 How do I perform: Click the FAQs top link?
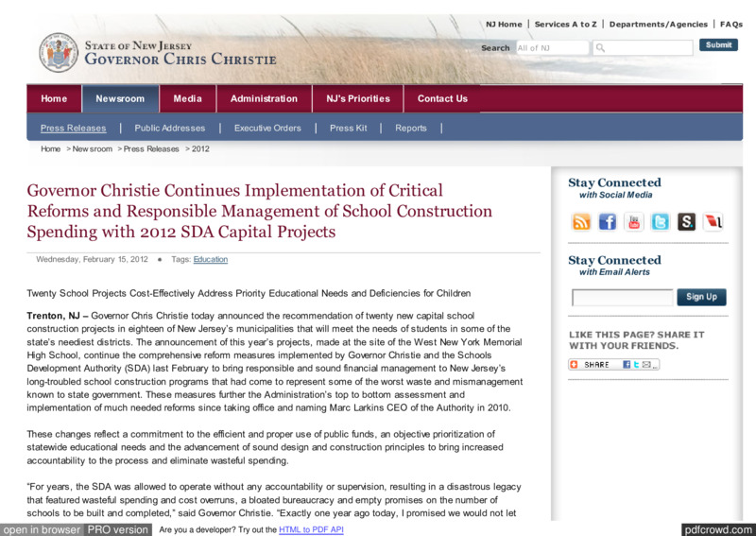point(730,25)
